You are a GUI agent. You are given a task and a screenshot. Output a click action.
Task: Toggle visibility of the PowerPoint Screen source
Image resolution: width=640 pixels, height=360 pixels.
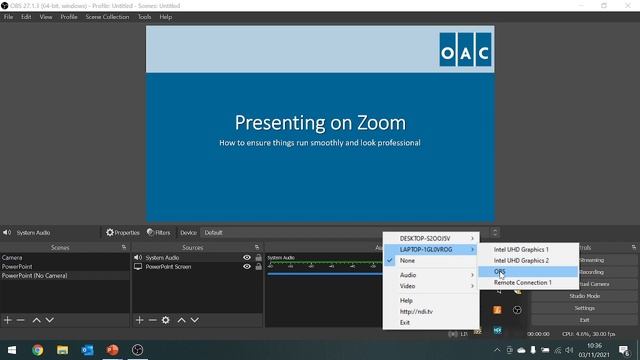click(247, 267)
